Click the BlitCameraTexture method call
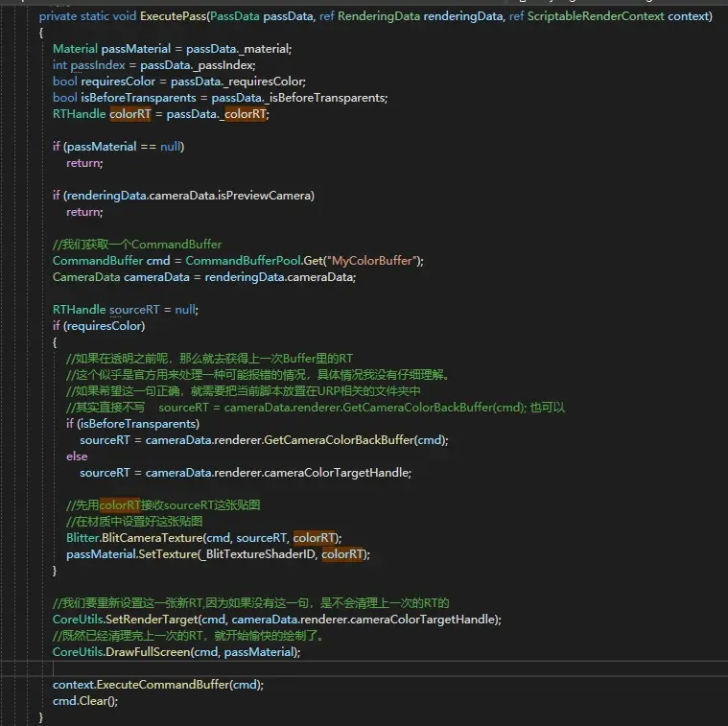The width and height of the screenshot is (728, 726). tap(153, 538)
